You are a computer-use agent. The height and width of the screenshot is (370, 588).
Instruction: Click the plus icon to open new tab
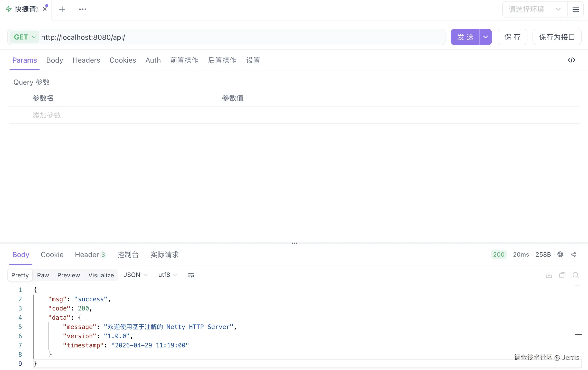tap(62, 9)
